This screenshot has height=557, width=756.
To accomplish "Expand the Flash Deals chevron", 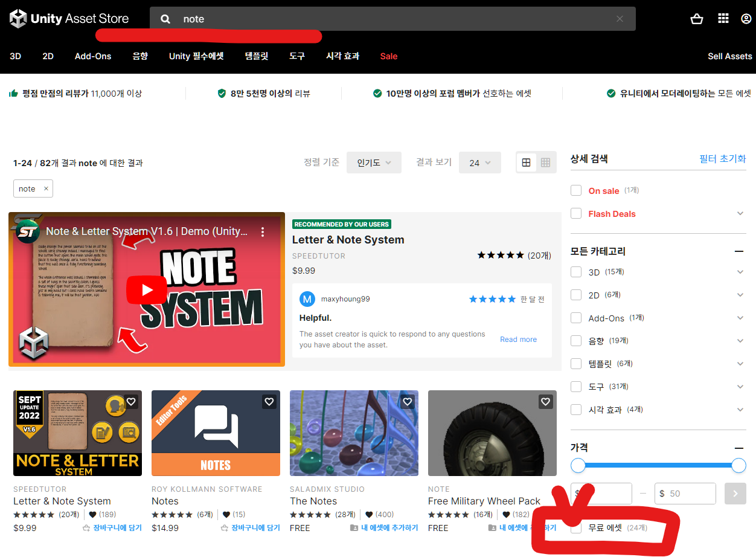I will point(740,213).
